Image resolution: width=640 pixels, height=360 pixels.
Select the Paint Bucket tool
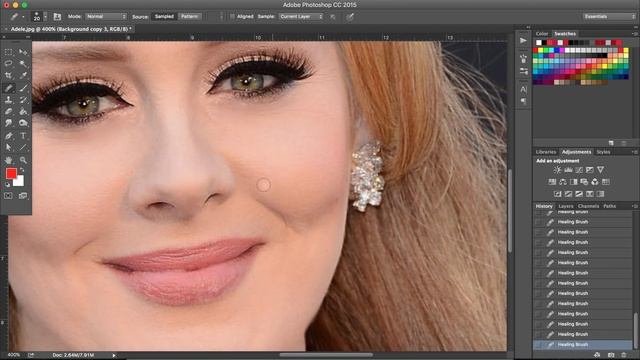pyautogui.click(x=23, y=111)
